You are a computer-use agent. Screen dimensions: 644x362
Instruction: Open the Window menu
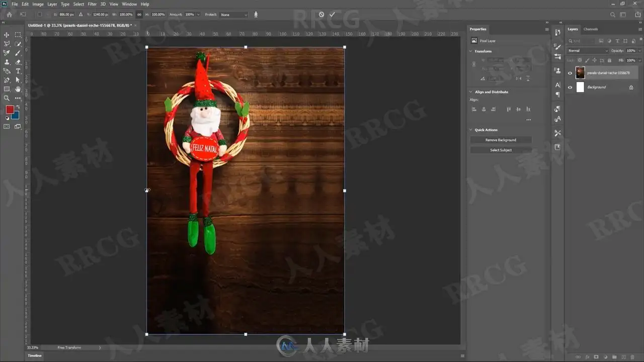[129, 4]
